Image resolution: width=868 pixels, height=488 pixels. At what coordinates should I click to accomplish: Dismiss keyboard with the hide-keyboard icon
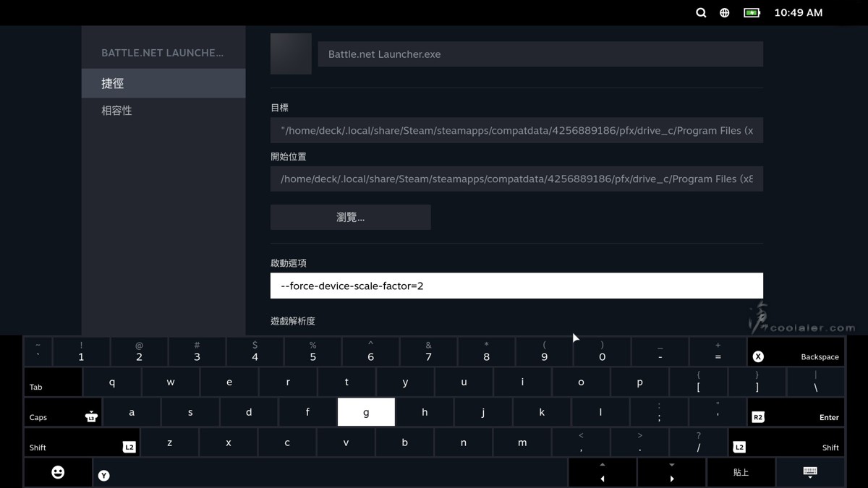pyautogui.click(x=810, y=472)
